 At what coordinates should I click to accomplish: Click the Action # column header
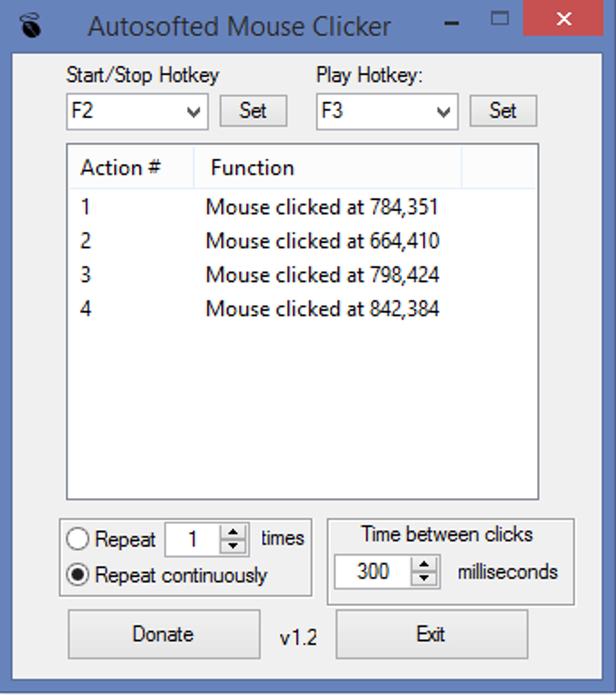click(x=131, y=168)
